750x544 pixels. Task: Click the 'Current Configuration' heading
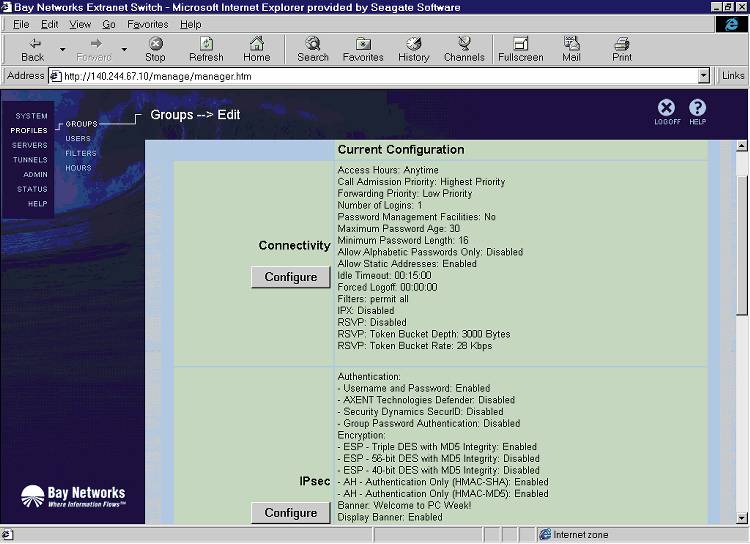(401, 150)
